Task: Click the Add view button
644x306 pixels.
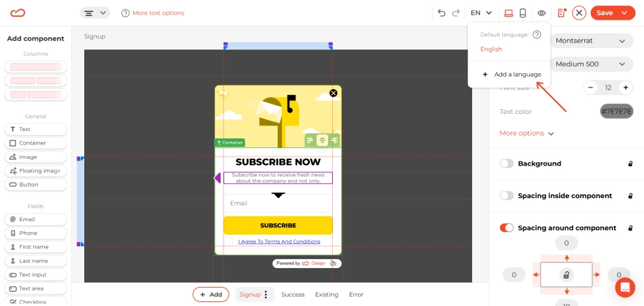Action: click(x=211, y=294)
